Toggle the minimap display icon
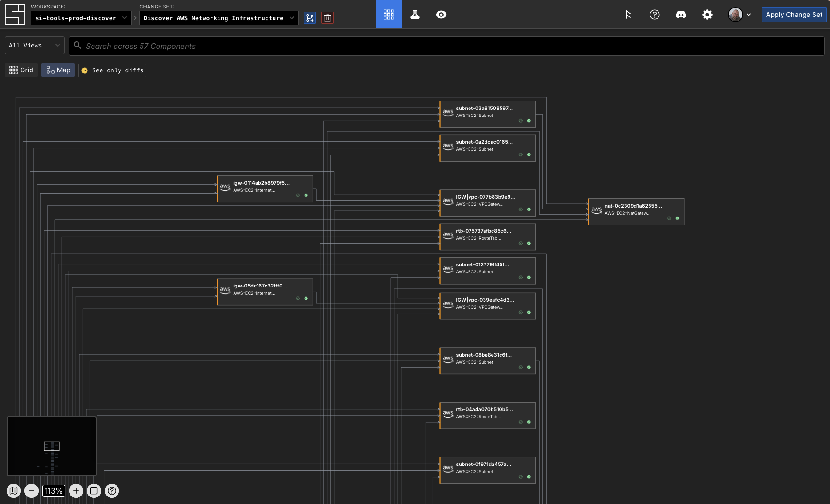Image resolution: width=830 pixels, height=504 pixels. click(14, 491)
